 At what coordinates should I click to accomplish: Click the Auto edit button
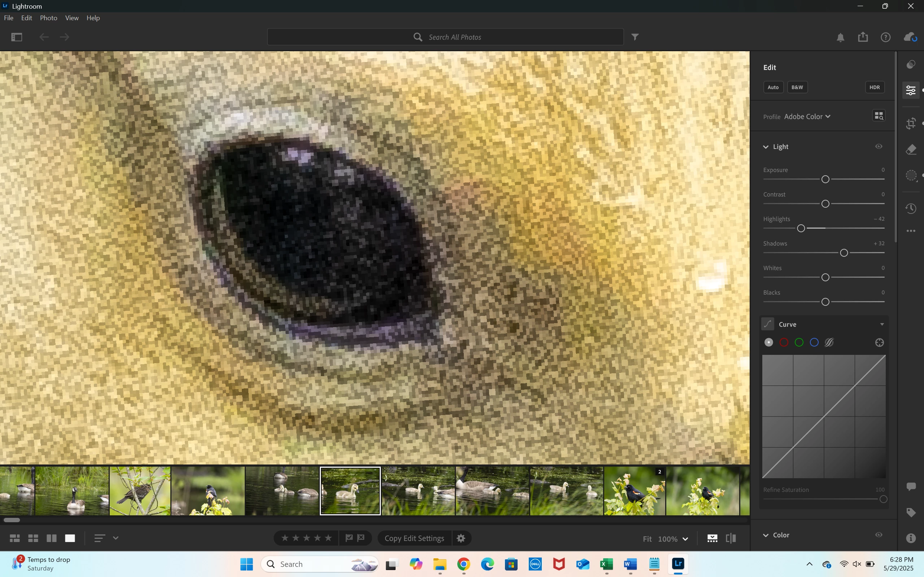click(773, 87)
